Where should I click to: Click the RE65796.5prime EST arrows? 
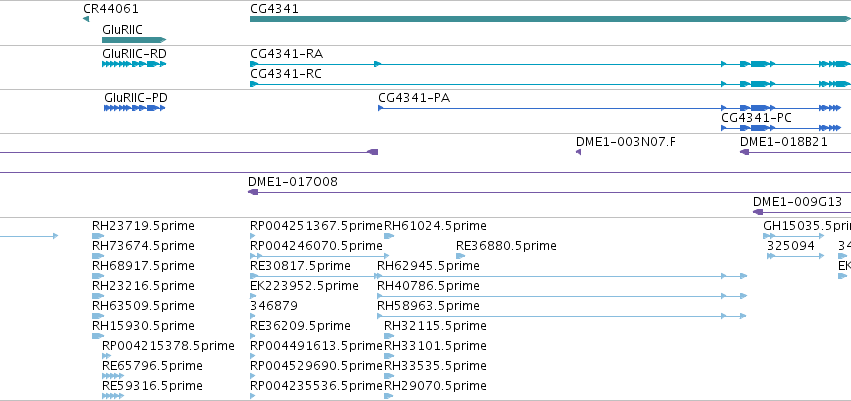(113, 375)
